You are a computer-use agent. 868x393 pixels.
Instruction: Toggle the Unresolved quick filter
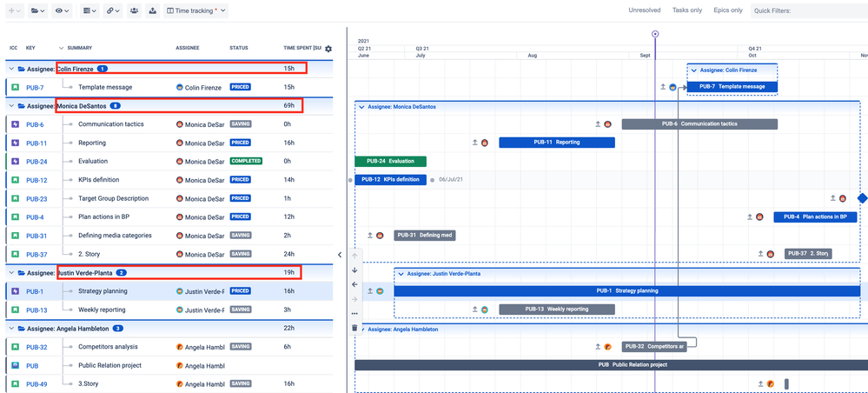646,10
